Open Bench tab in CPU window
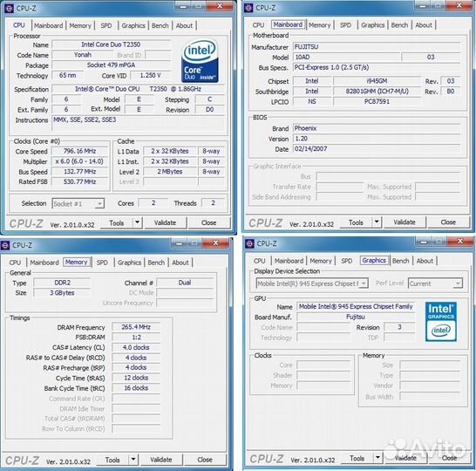The width and height of the screenshot is (476, 471). pyautogui.click(x=160, y=25)
